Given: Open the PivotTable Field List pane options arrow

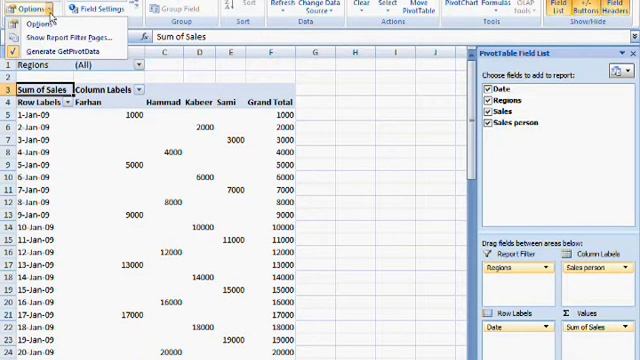Looking at the screenshot, I should click(x=622, y=53).
